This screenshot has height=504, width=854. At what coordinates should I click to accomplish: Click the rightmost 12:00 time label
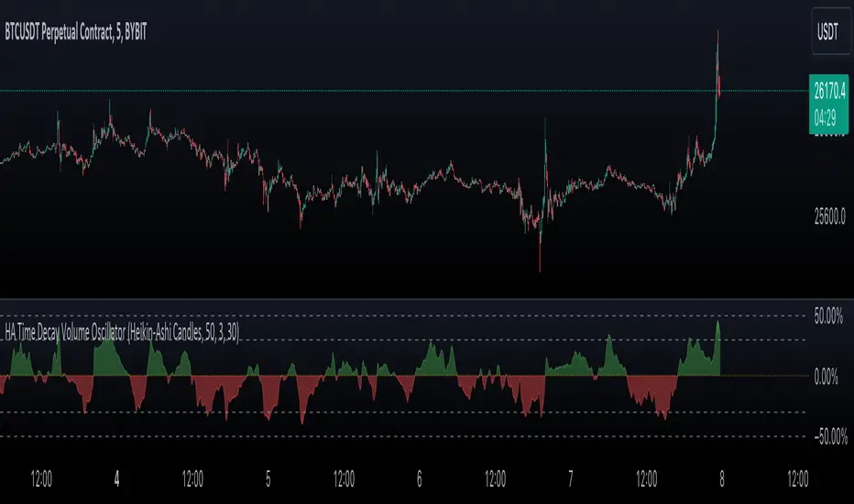point(797,479)
